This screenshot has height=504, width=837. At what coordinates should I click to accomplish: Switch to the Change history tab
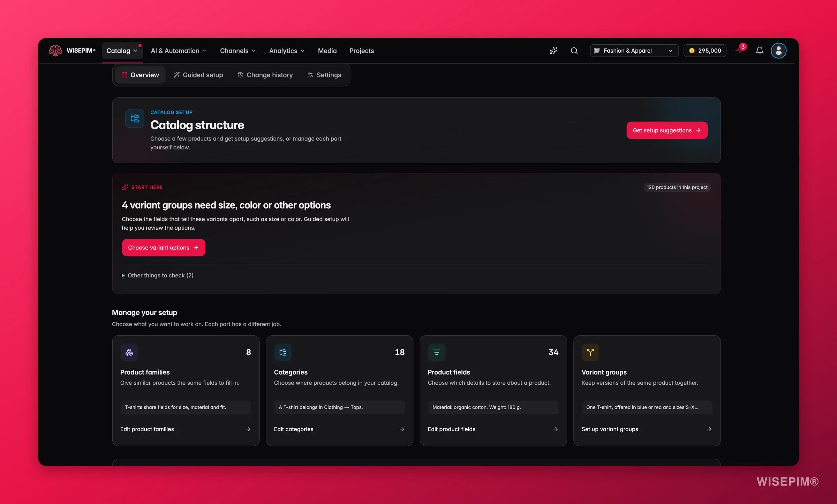pyautogui.click(x=265, y=75)
